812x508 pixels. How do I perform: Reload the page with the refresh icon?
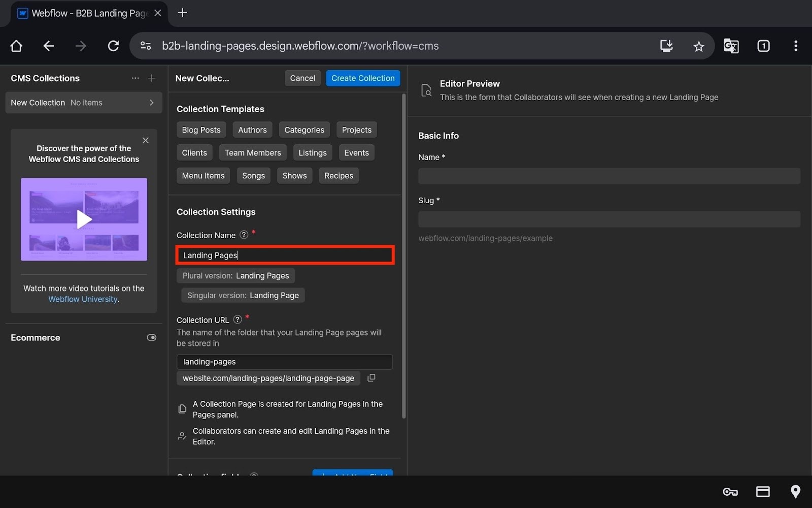point(113,46)
